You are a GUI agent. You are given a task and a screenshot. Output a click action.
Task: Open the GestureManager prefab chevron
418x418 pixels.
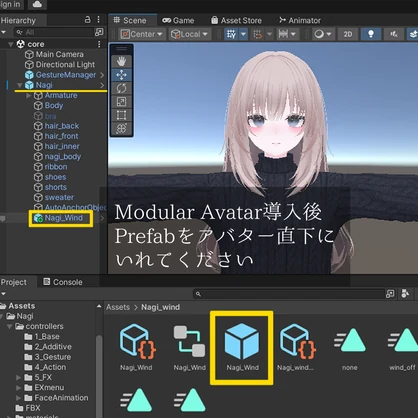102,75
